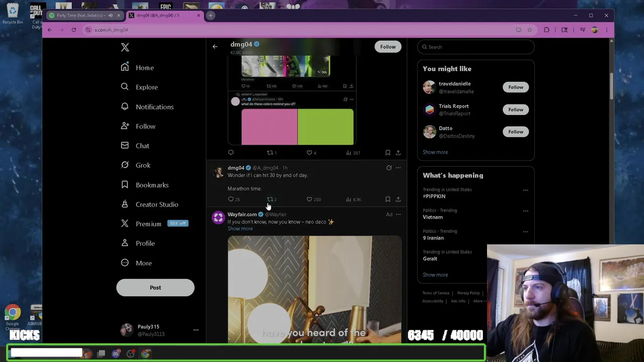Reply to the color swatches post
Screen dimensions: 644x362
[231, 152]
